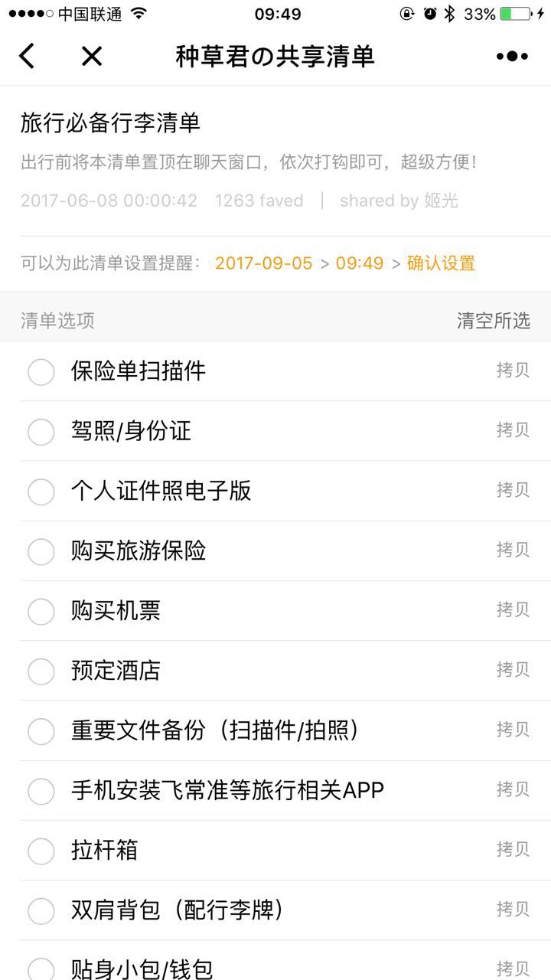Open the reminder date picker 2017-09-05

pyautogui.click(x=264, y=263)
